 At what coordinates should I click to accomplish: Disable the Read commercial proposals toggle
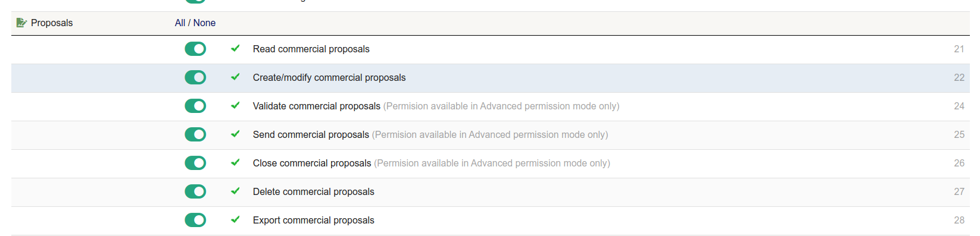pos(195,49)
